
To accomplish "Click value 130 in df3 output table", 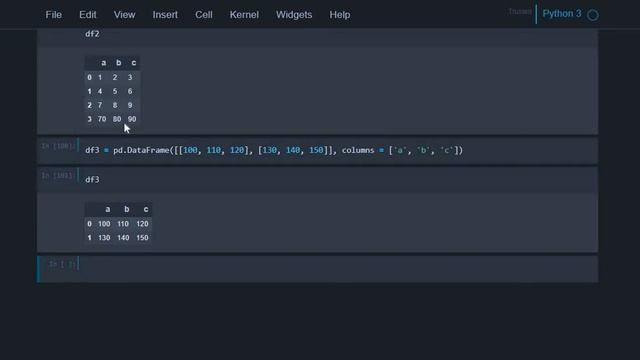I will pyautogui.click(x=104, y=238).
